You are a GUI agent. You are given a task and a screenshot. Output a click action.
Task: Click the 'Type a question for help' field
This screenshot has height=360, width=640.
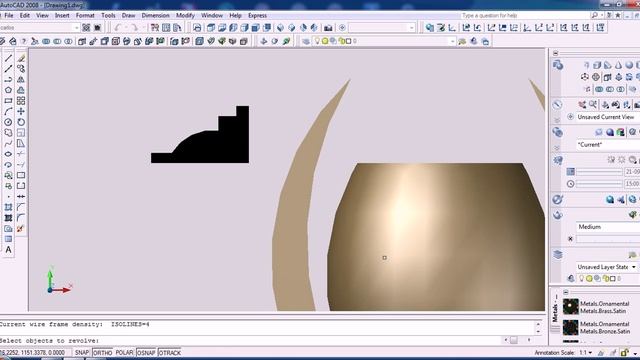(x=525, y=16)
